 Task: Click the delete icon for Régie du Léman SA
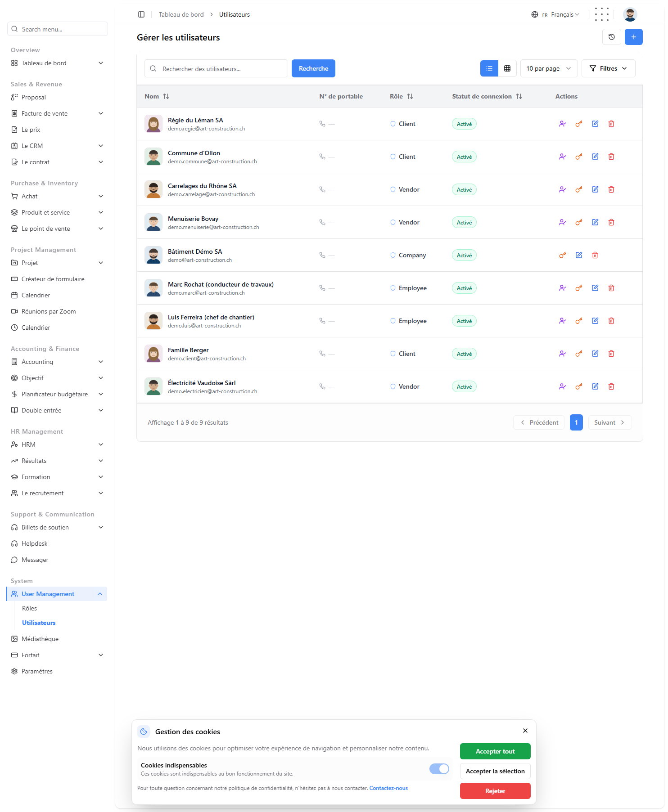pyautogui.click(x=611, y=124)
